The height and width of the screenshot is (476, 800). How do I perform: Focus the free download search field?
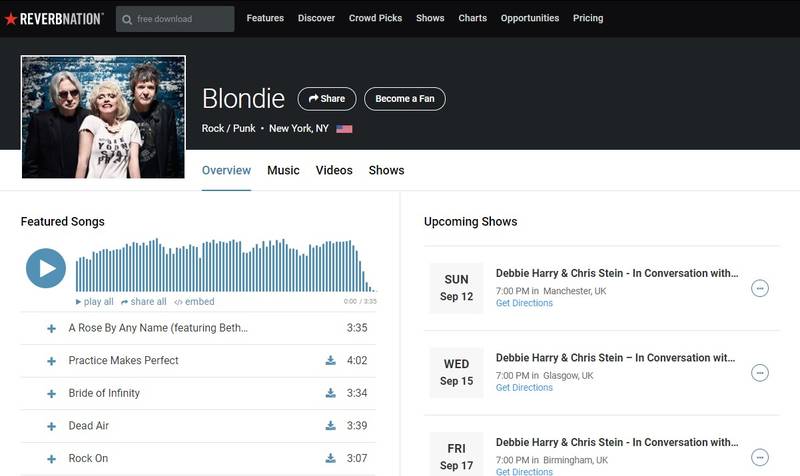175,19
